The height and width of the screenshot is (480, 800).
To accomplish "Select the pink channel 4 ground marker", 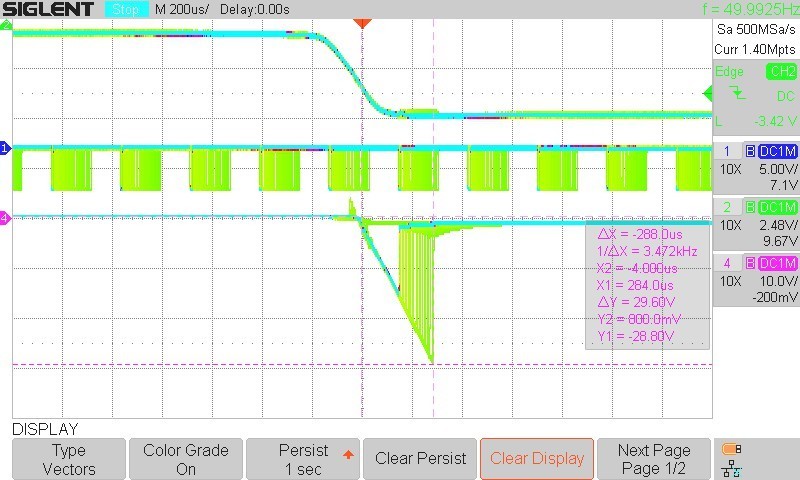I will (x=5, y=217).
